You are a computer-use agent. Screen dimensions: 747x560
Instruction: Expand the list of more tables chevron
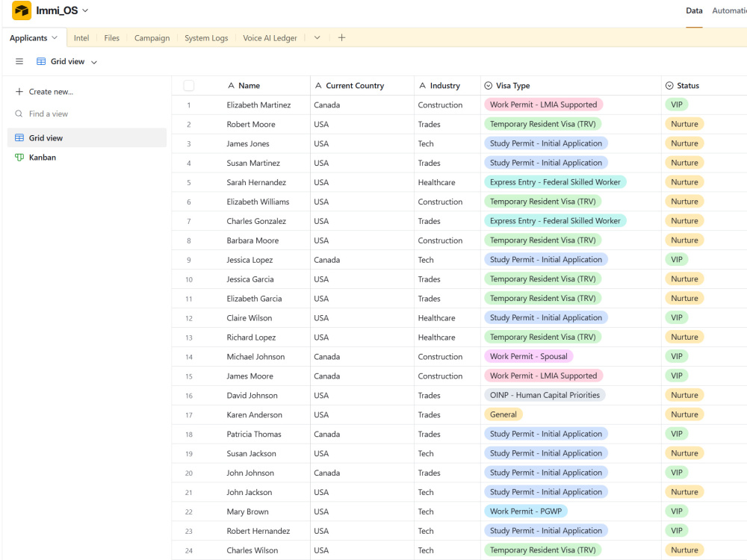click(317, 37)
